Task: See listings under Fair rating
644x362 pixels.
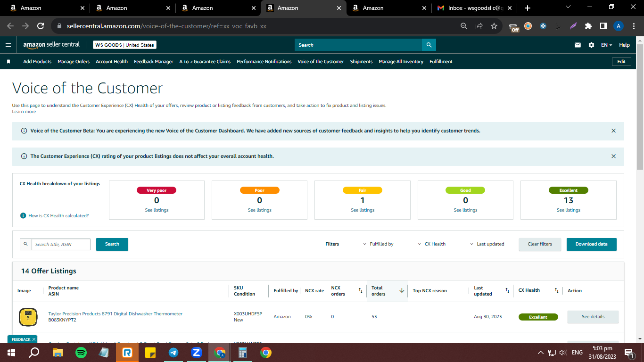Action: [x=363, y=210]
